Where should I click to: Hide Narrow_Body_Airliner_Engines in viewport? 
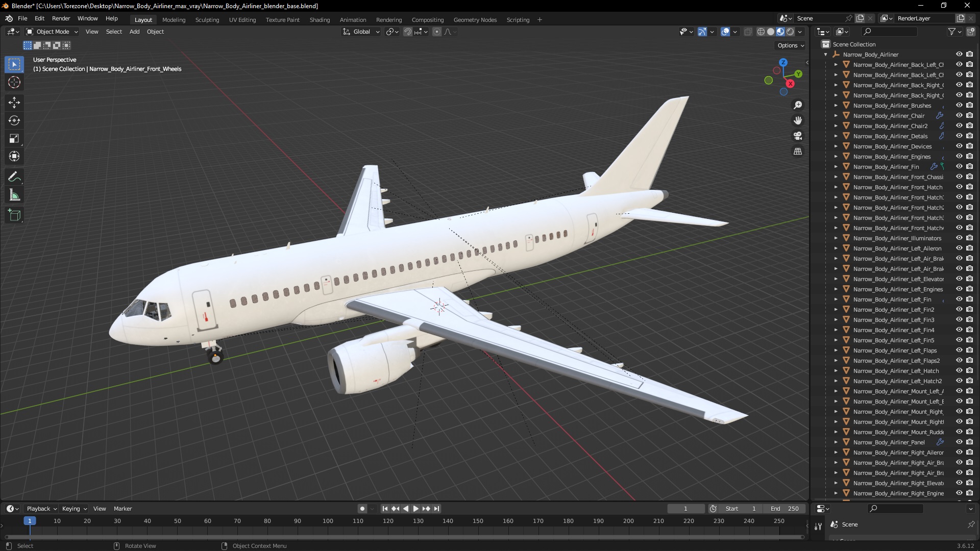[959, 157]
